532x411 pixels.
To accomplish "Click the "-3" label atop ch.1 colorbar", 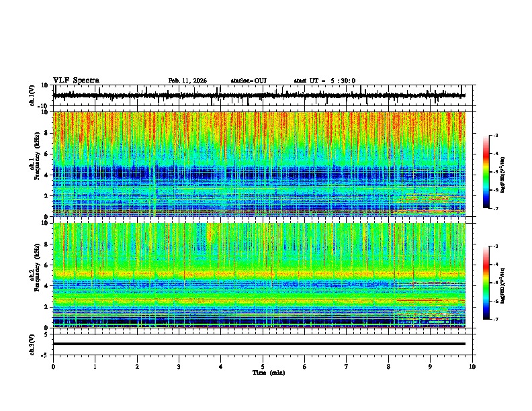I will pos(496,135).
